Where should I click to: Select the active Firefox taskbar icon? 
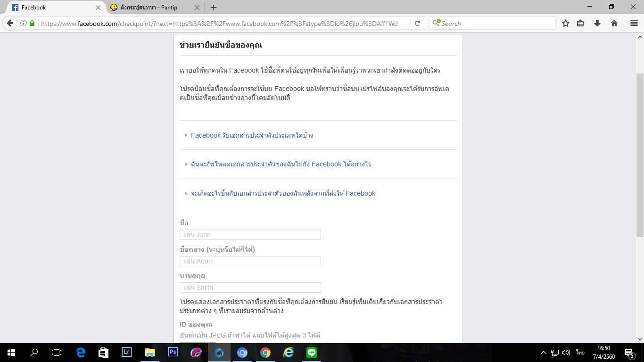[219, 353]
